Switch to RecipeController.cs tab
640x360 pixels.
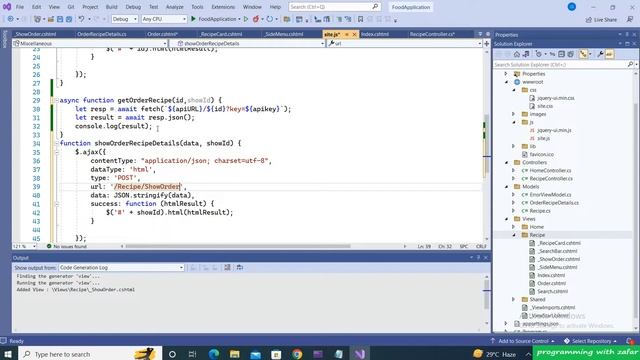tap(432, 34)
